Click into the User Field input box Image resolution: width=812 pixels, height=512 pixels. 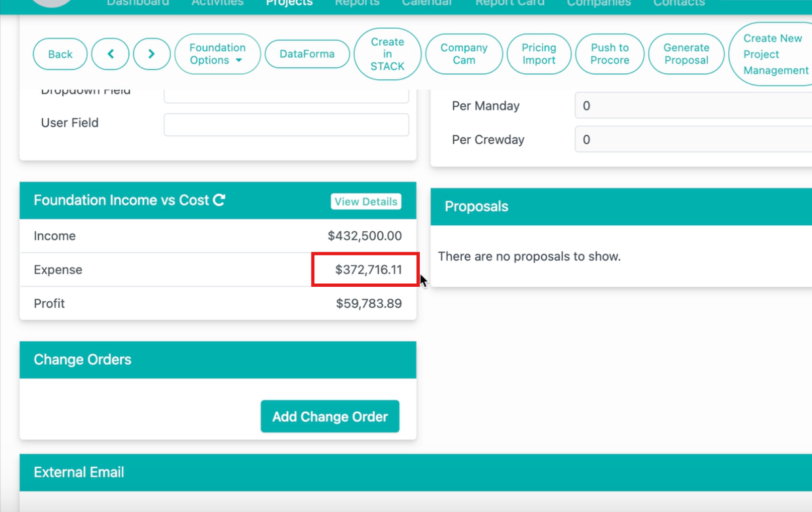[x=286, y=124]
